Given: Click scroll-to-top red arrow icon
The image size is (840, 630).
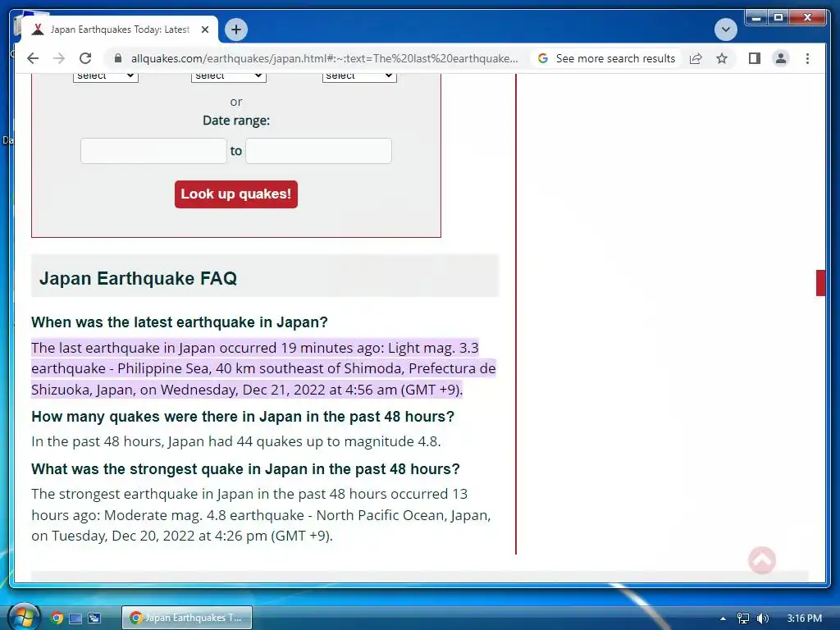Looking at the screenshot, I should [762, 560].
